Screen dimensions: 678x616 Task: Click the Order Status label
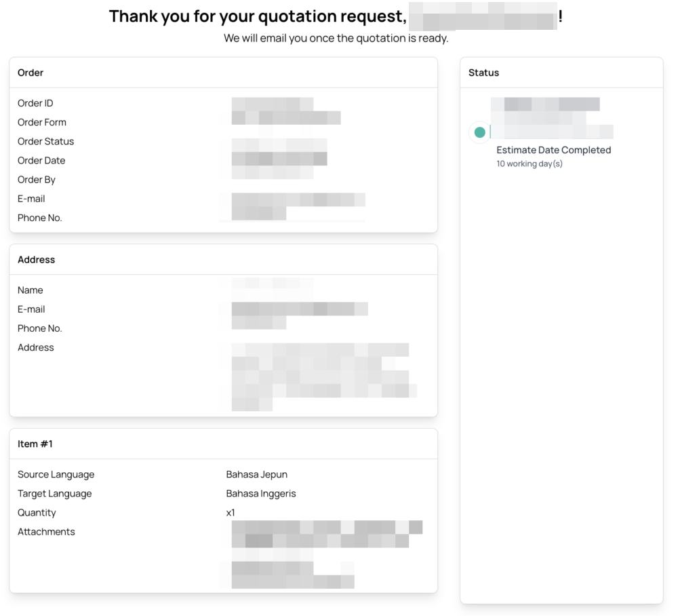pyautogui.click(x=45, y=141)
